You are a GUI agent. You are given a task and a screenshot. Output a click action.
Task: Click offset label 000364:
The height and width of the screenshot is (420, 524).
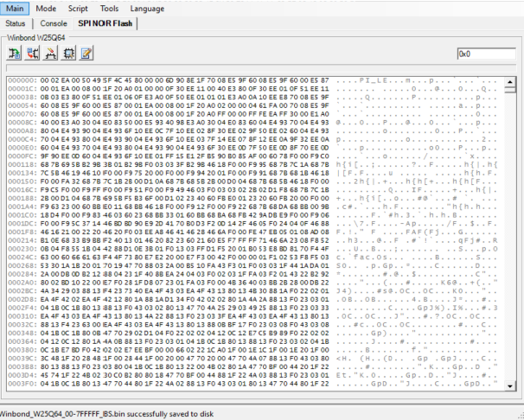point(22,341)
